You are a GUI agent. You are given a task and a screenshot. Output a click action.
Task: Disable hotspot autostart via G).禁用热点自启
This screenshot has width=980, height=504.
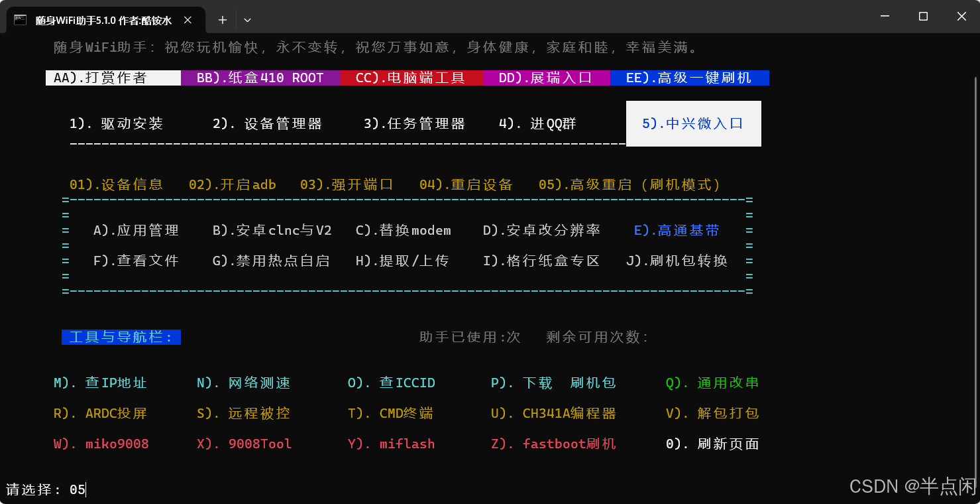[x=272, y=261]
